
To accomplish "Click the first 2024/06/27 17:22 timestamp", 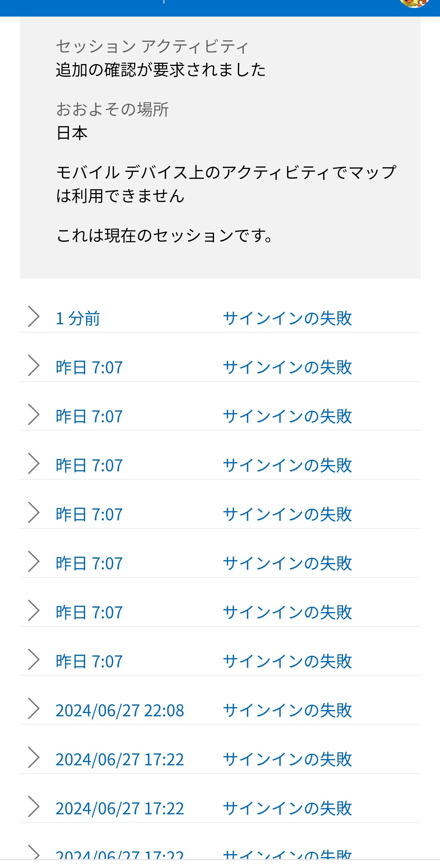I will [x=120, y=760].
